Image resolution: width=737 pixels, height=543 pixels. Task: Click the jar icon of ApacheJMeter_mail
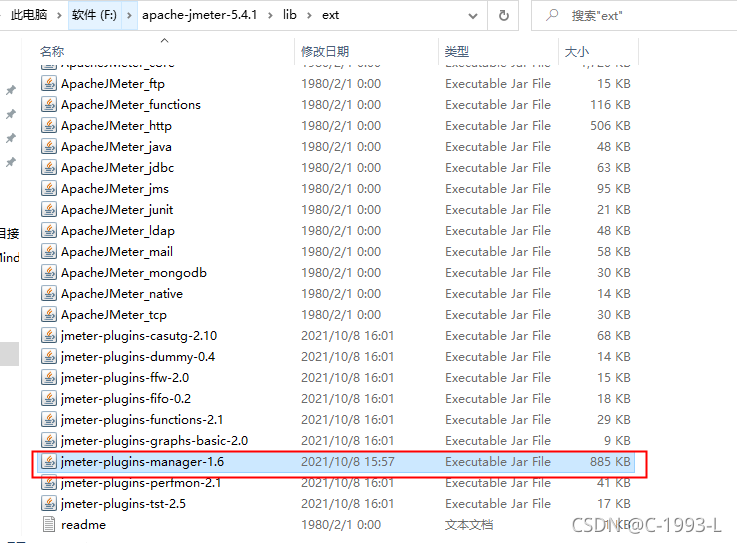[49, 252]
